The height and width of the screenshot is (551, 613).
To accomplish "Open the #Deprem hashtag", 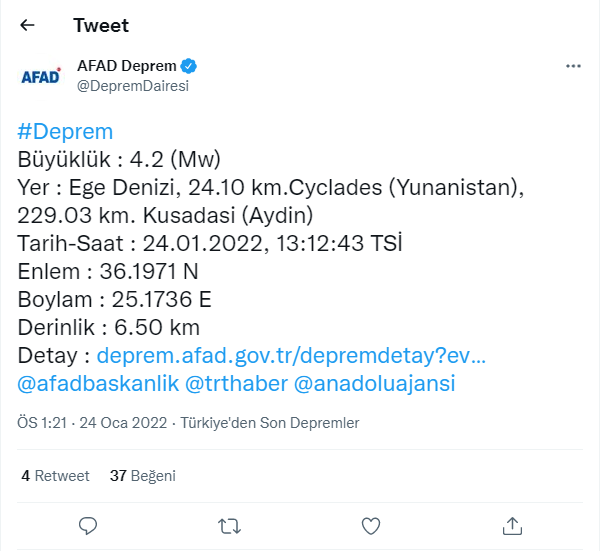I will click(65, 132).
